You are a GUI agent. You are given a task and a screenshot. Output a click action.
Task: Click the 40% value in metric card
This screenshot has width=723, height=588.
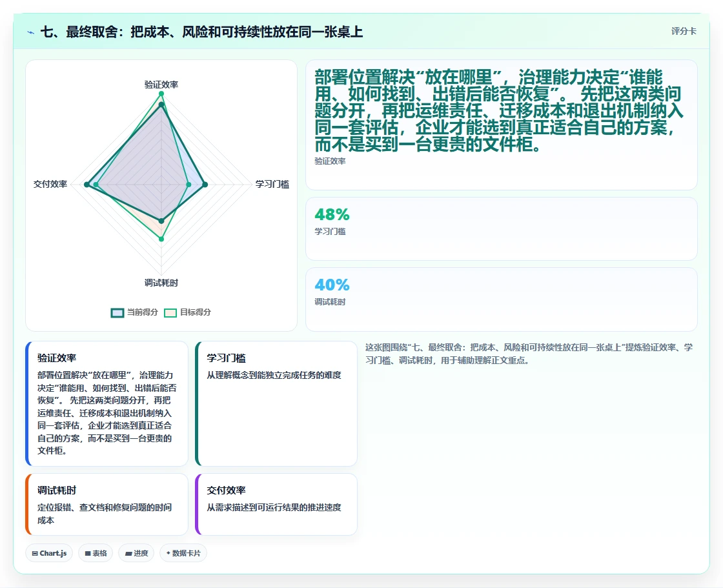point(332,285)
